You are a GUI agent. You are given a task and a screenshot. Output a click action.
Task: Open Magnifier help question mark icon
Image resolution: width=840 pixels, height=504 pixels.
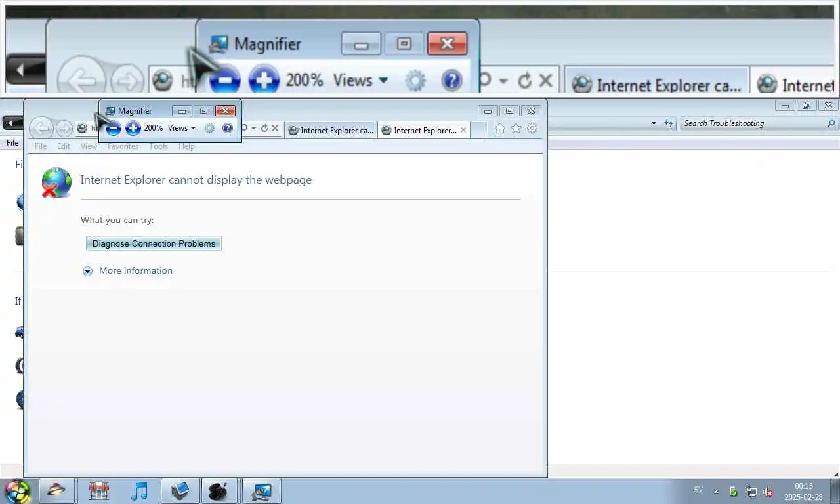(228, 129)
